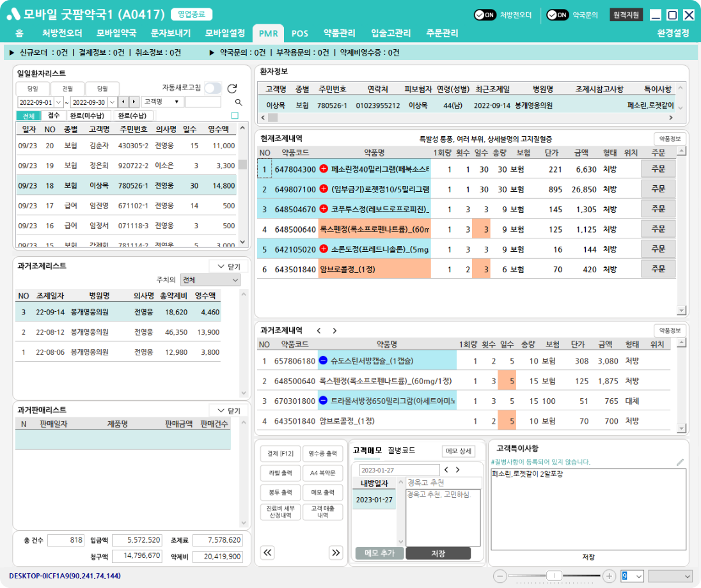
Task: Toggle the 처방전오더 ON switch
Action: point(485,15)
